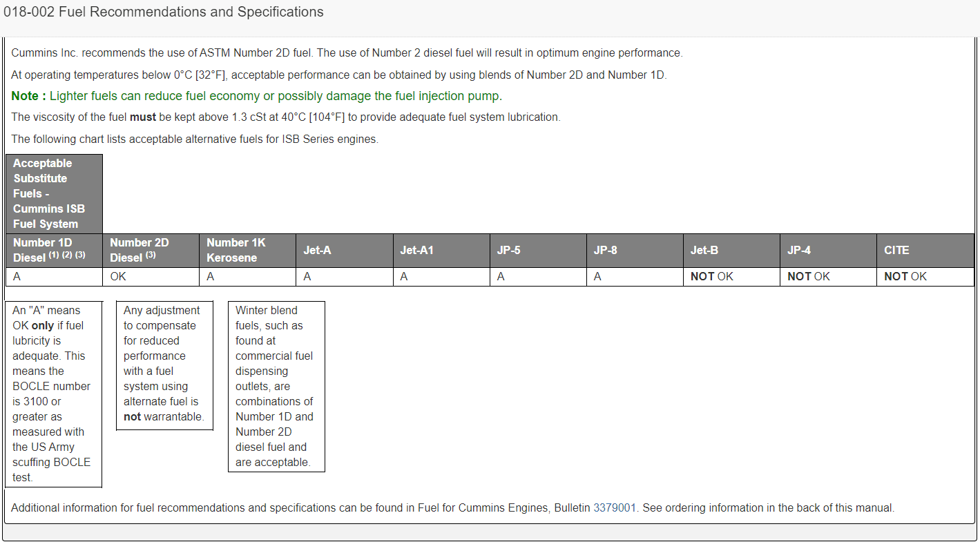The height and width of the screenshot is (542, 980).
Task: Click the NOT OK cell under Jet-B
Action: click(731, 276)
